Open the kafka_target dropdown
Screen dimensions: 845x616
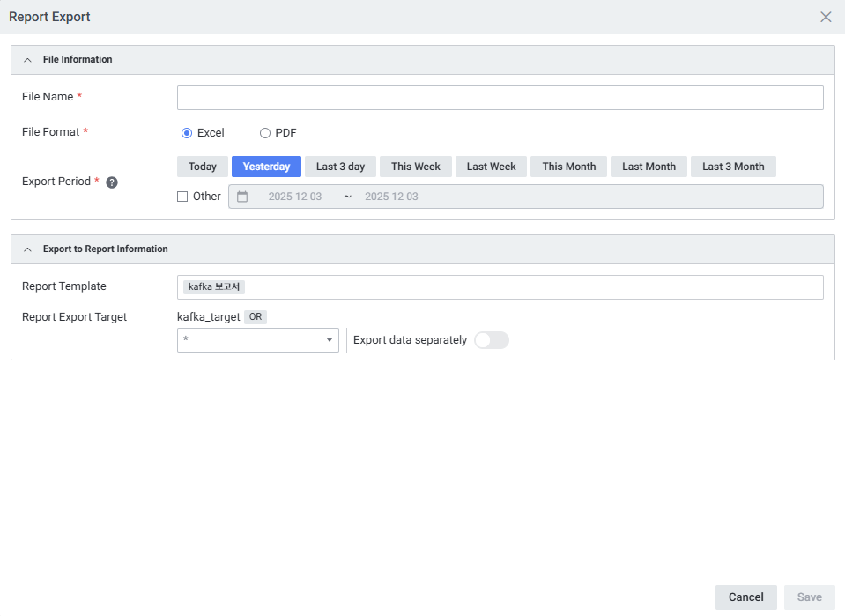click(257, 340)
